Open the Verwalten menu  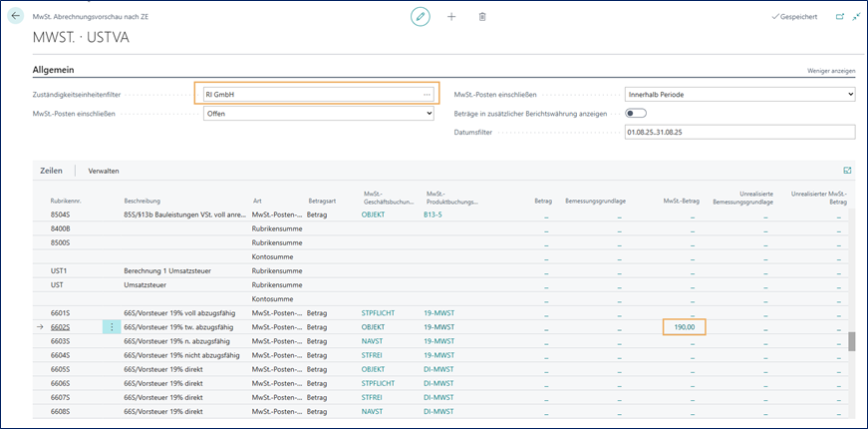(x=104, y=171)
